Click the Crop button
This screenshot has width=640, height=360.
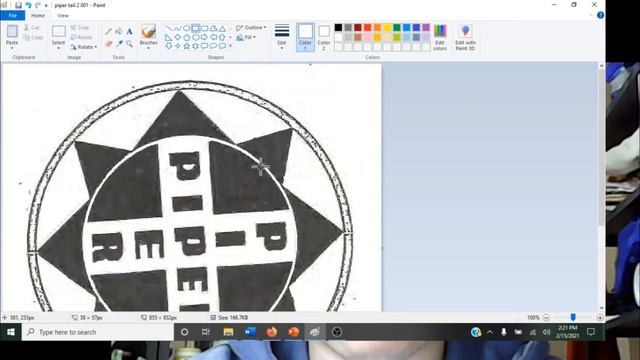(80, 28)
